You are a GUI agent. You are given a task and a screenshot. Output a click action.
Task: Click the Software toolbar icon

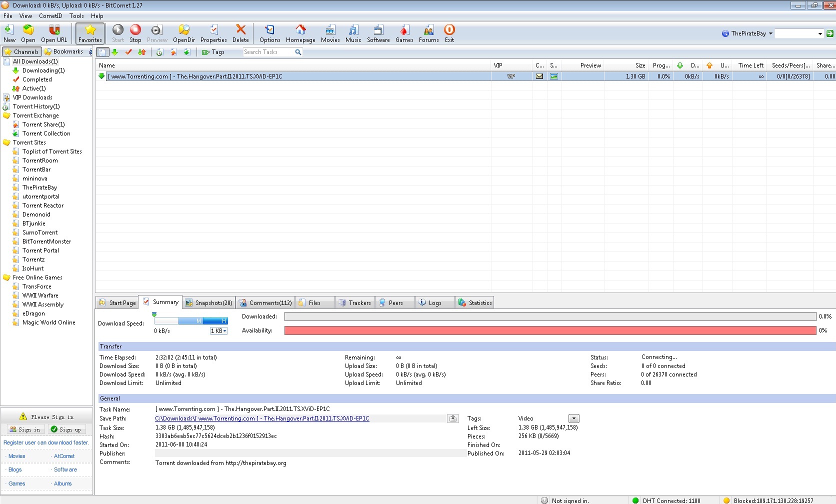click(x=378, y=33)
